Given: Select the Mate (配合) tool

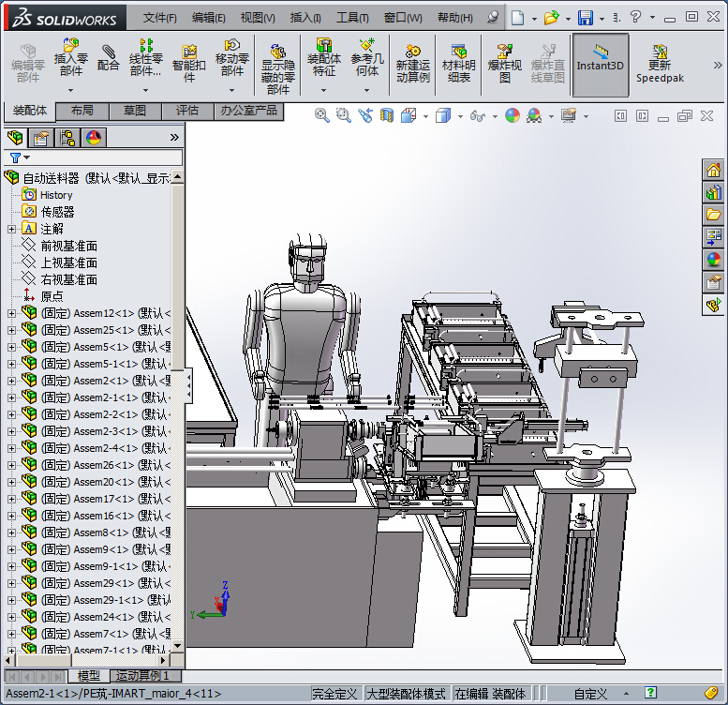Looking at the screenshot, I should (x=108, y=58).
